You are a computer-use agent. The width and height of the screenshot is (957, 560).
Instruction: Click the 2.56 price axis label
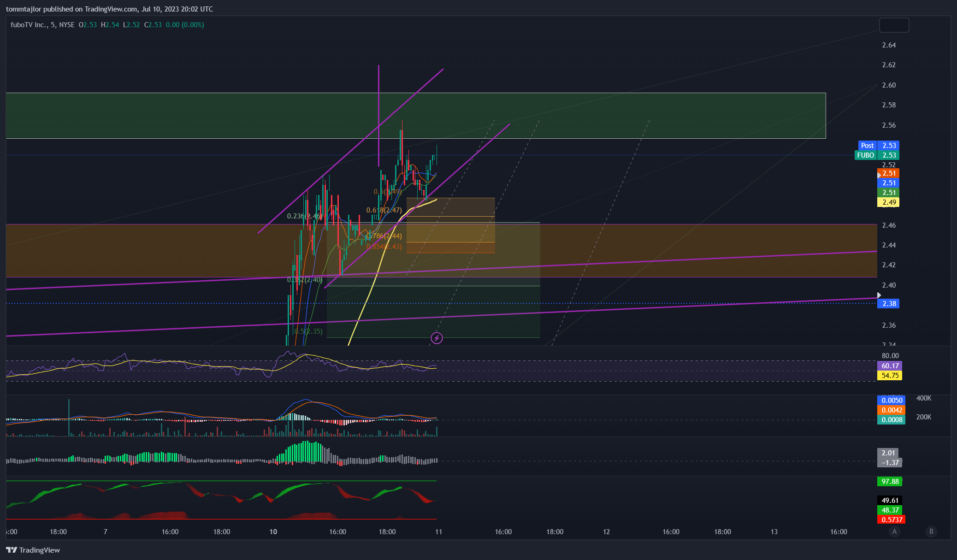(x=889, y=125)
